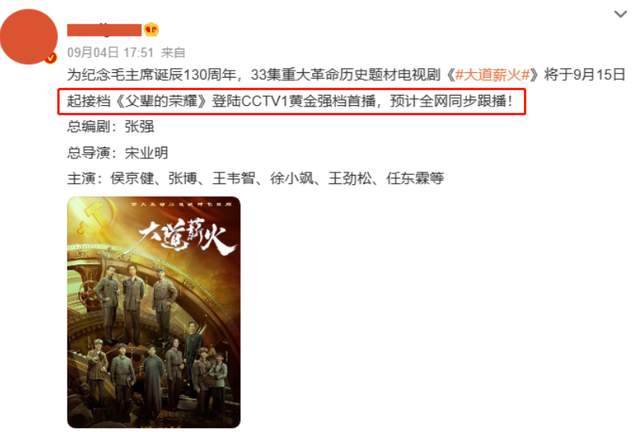This screenshot has height=432, width=640.
Task: Click the member badge beside the username
Action: coord(151,29)
